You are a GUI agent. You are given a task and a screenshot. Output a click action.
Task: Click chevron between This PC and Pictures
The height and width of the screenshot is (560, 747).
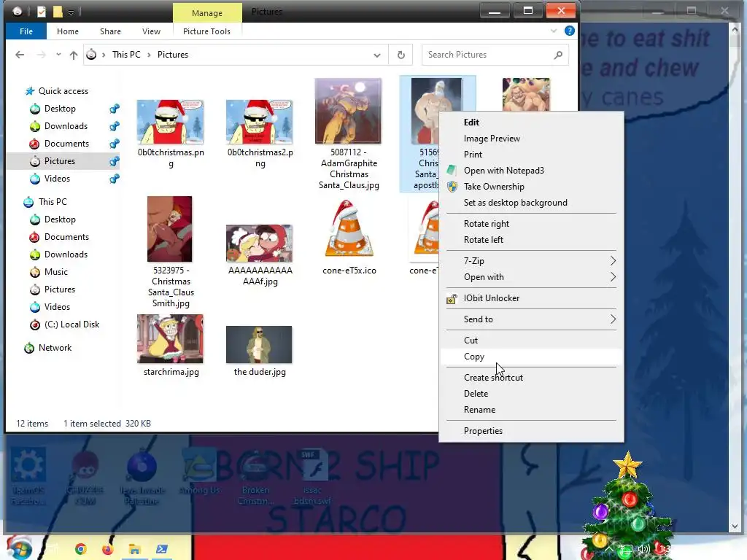(149, 55)
